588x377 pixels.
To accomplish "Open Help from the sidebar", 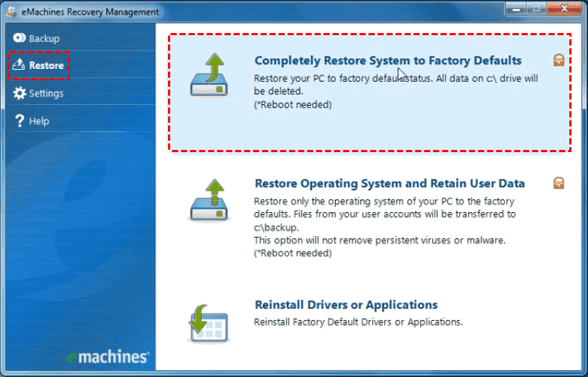I will 31,121.
